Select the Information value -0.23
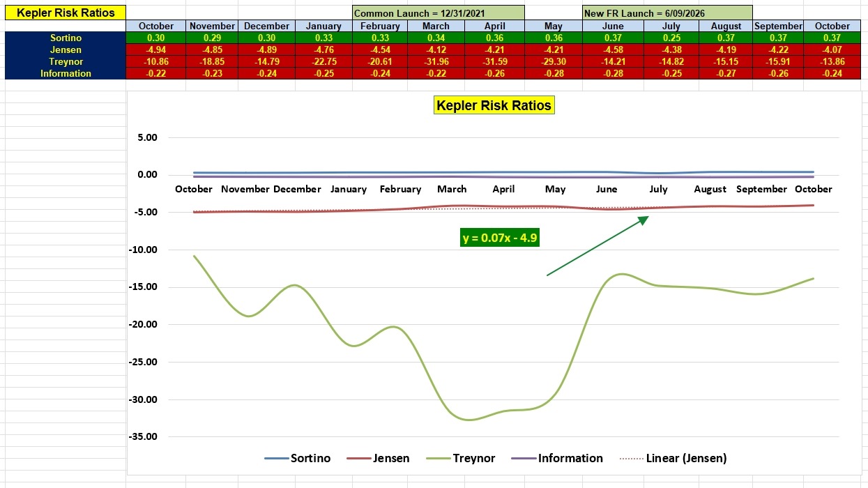The width and height of the screenshot is (868, 488). click(x=212, y=73)
